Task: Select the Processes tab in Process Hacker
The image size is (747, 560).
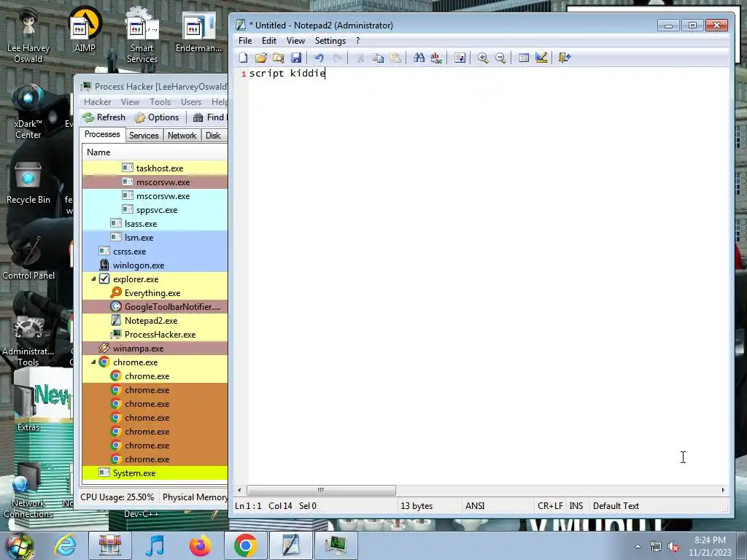Action: click(102, 134)
